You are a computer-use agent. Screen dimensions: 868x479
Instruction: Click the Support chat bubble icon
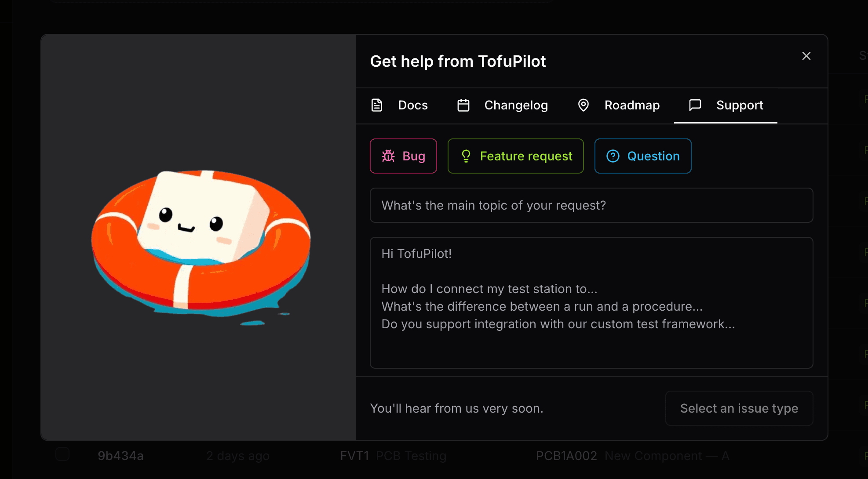[x=695, y=105]
